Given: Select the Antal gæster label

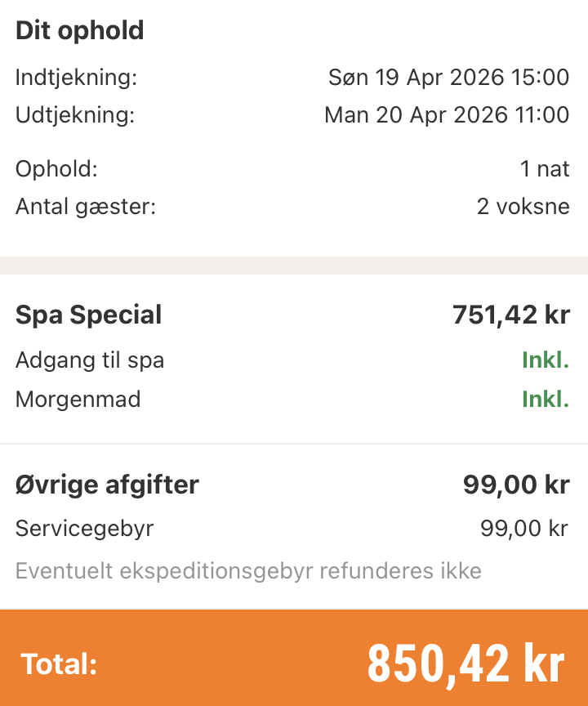Looking at the screenshot, I should [x=85, y=207].
